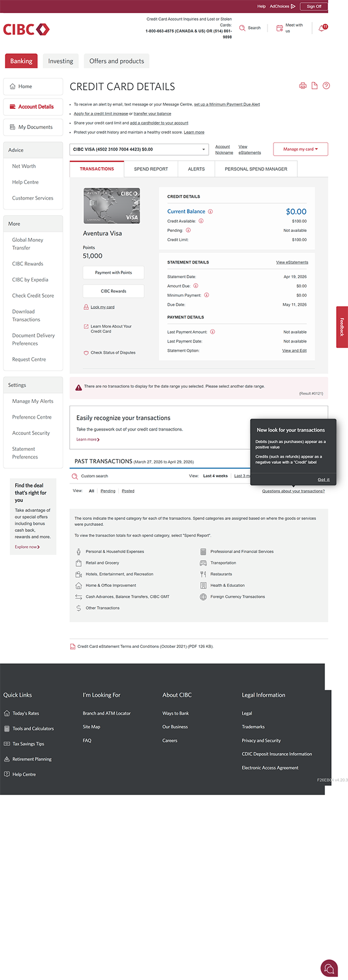Click Minimum Payment info icon
The width and height of the screenshot is (348, 980).
207,295
